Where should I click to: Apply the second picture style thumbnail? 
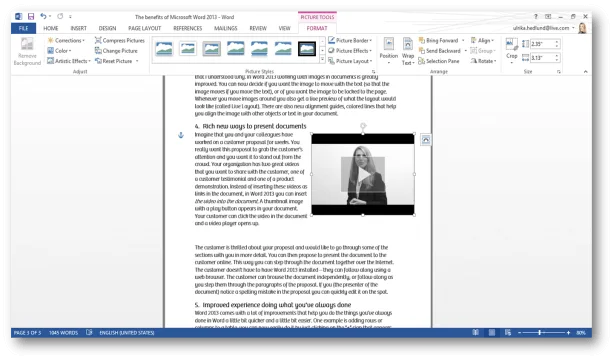click(188, 49)
